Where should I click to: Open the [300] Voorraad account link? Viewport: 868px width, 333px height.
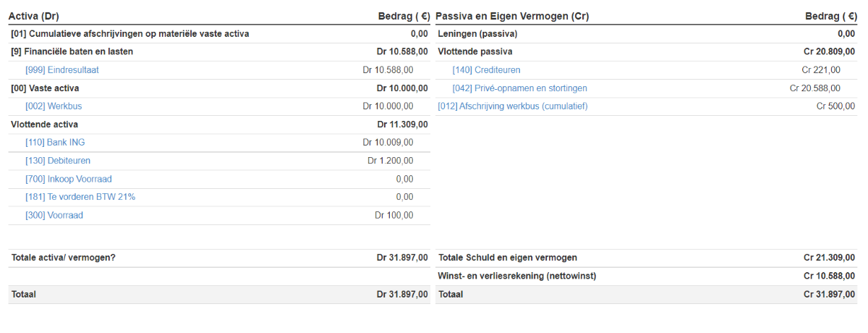click(x=54, y=215)
